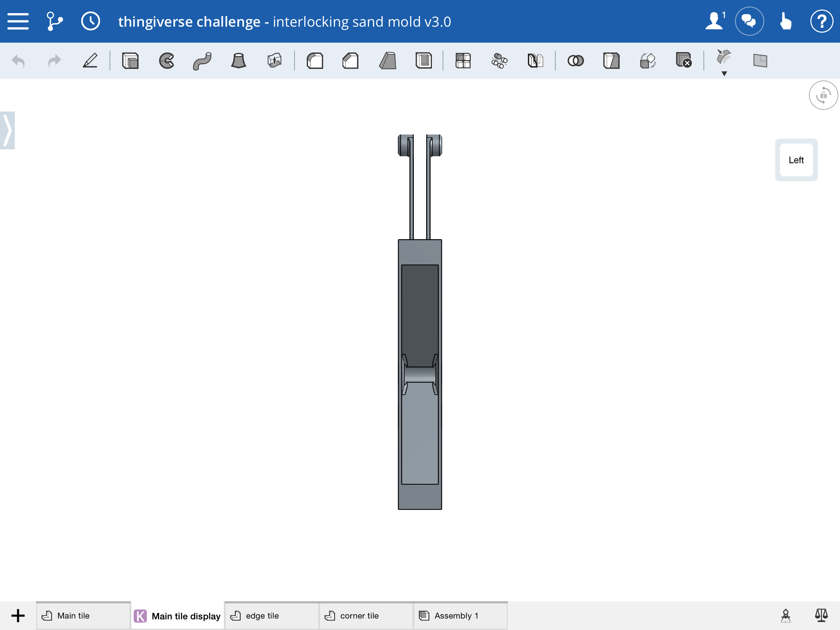
Task: Select the Boolean tool
Action: coord(575,61)
